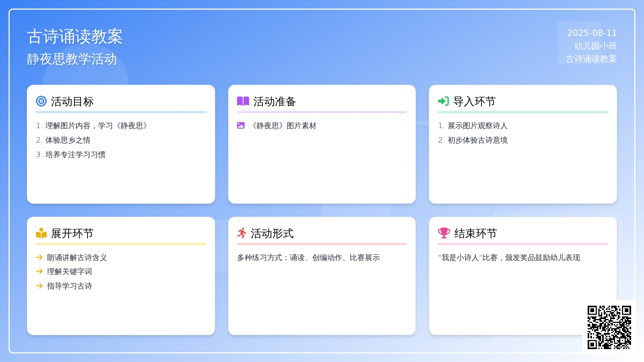Click the text 朗诵讲解古诗含义

[x=77, y=257]
